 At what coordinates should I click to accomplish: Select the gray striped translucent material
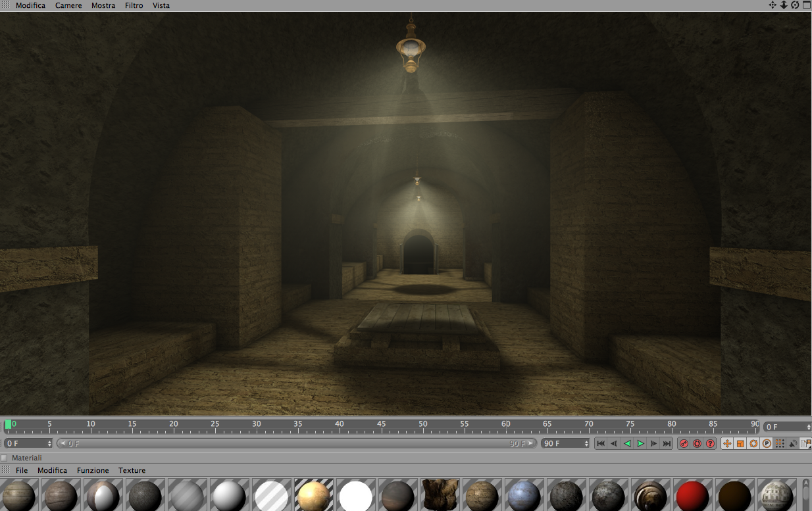187,496
